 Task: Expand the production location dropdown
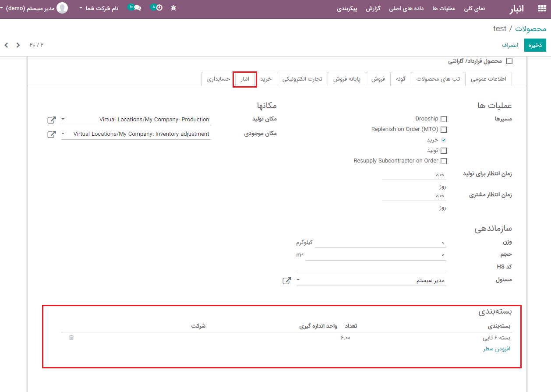tap(63, 120)
